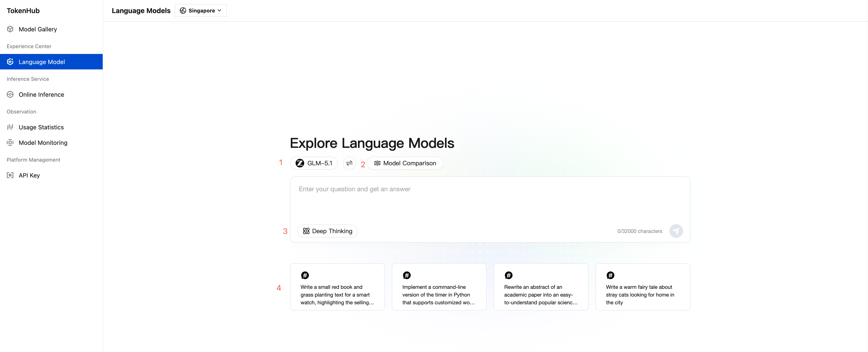Click the Usage Statistics bar chart icon
The image size is (868, 352).
10,127
